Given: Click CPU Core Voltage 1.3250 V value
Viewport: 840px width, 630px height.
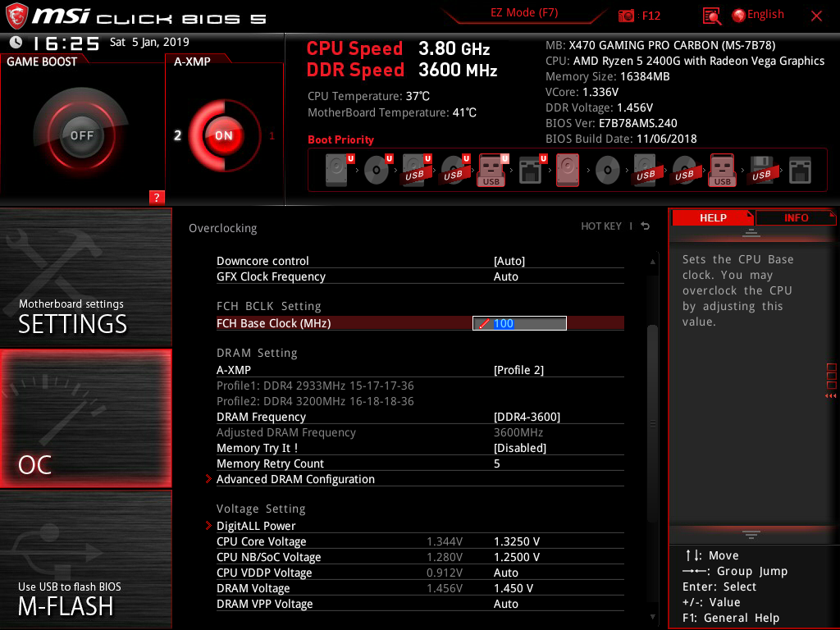Looking at the screenshot, I should click(x=517, y=541).
